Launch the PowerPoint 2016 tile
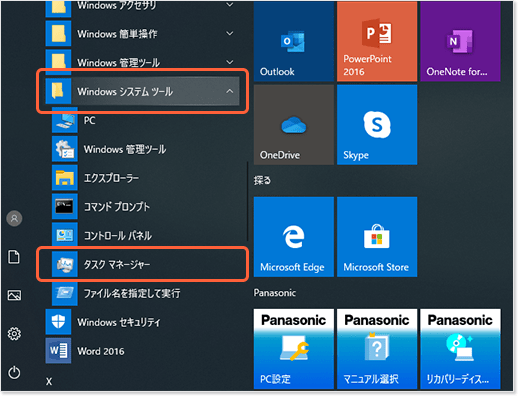518x400 pixels. pyautogui.click(x=377, y=41)
